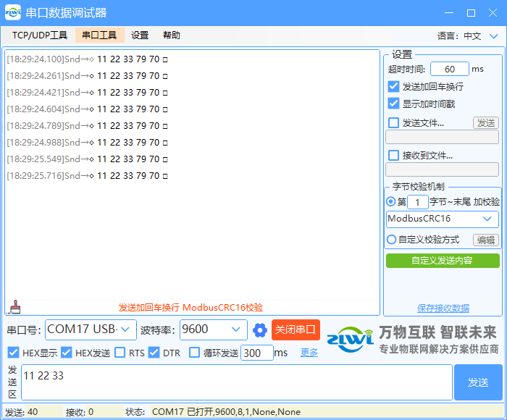Click the log line at 18:29:25.716
Viewport: 507px width, 420px height.
coord(88,175)
